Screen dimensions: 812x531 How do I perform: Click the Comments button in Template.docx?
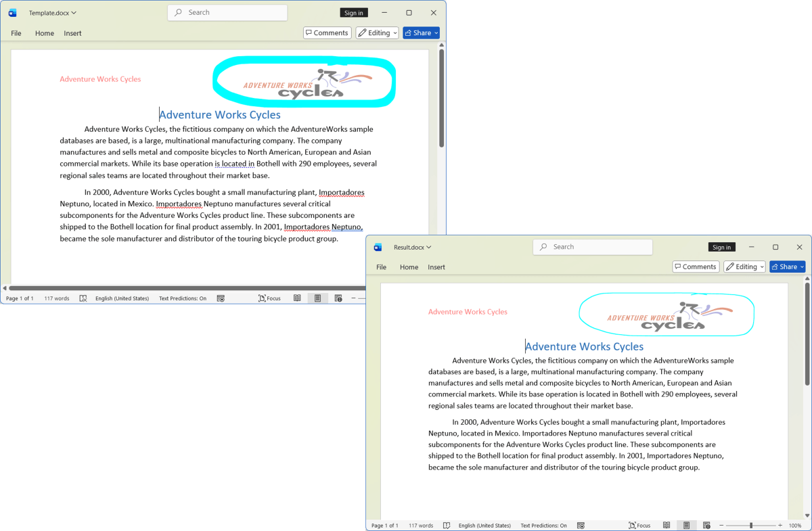click(x=327, y=33)
